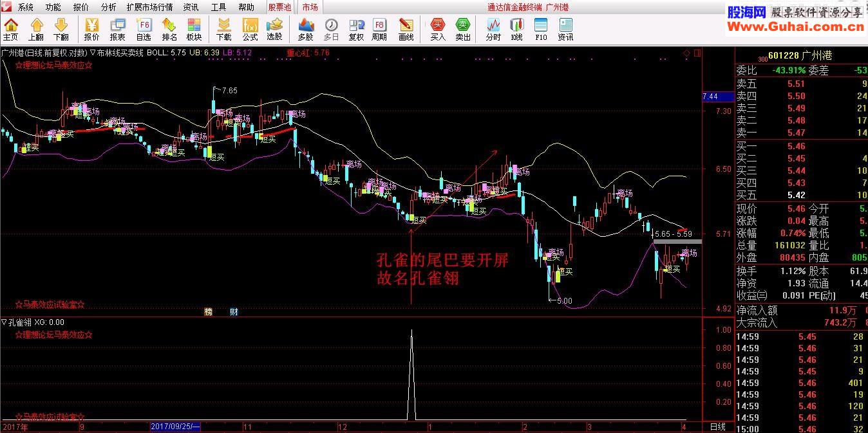Click the 买一 price 5.46
Screen dimensions: 868x433
796,146
